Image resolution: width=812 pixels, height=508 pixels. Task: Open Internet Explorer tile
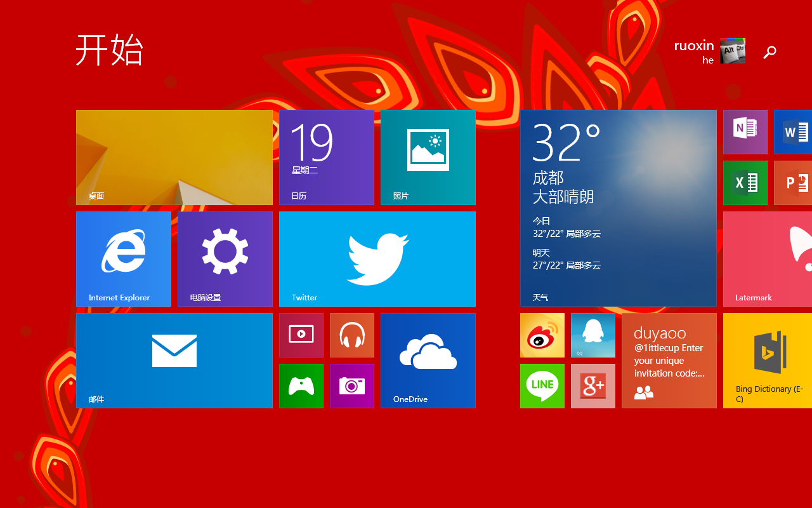[124, 259]
